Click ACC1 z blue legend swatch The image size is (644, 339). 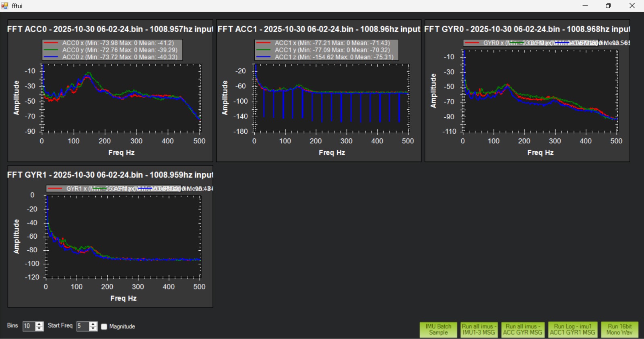(x=263, y=57)
